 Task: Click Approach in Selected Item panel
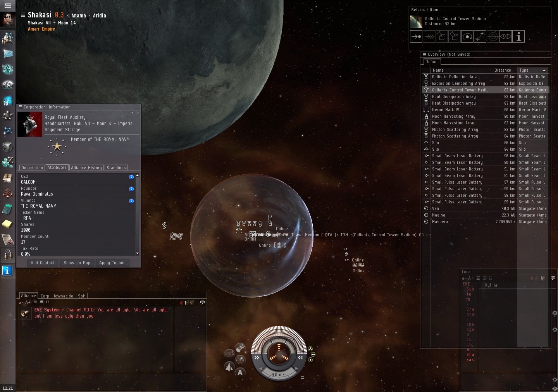[x=416, y=37]
